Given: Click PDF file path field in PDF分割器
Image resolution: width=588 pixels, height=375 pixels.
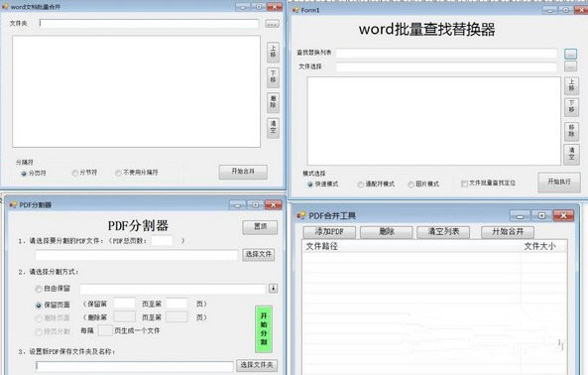Looking at the screenshot, I should point(137,255).
